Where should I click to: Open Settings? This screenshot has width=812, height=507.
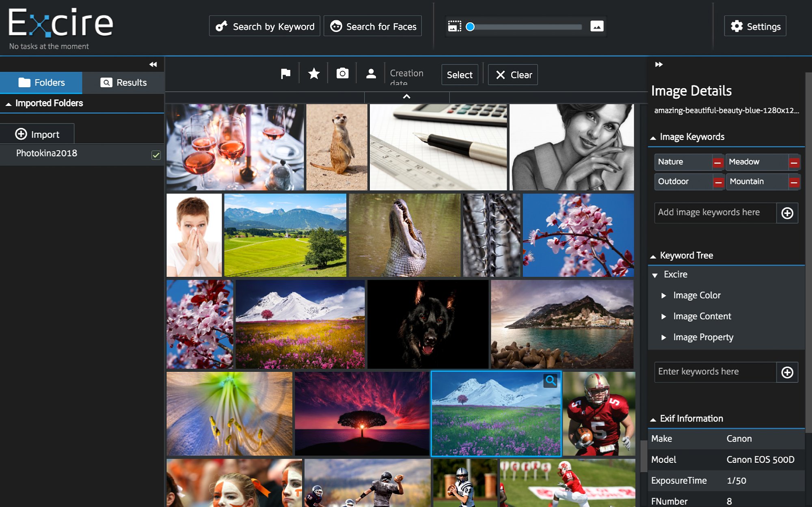(755, 26)
